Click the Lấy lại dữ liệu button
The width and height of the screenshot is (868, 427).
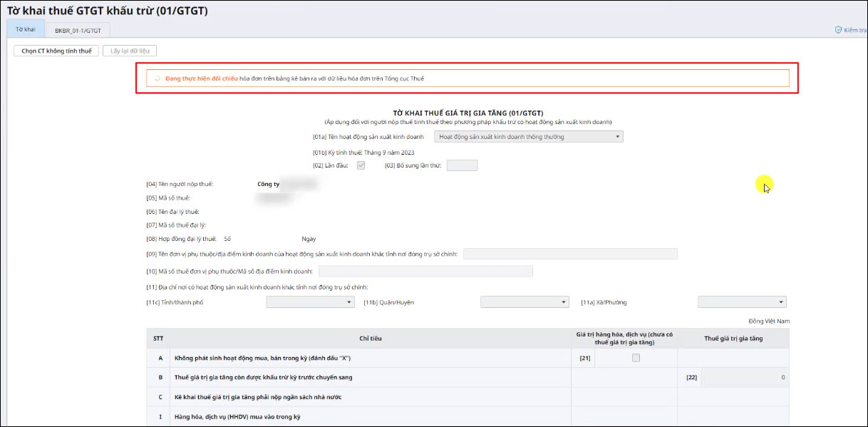tap(130, 51)
